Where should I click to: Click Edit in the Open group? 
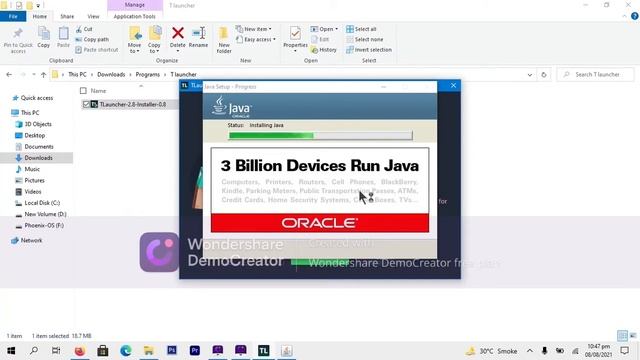tap(320, 40)
